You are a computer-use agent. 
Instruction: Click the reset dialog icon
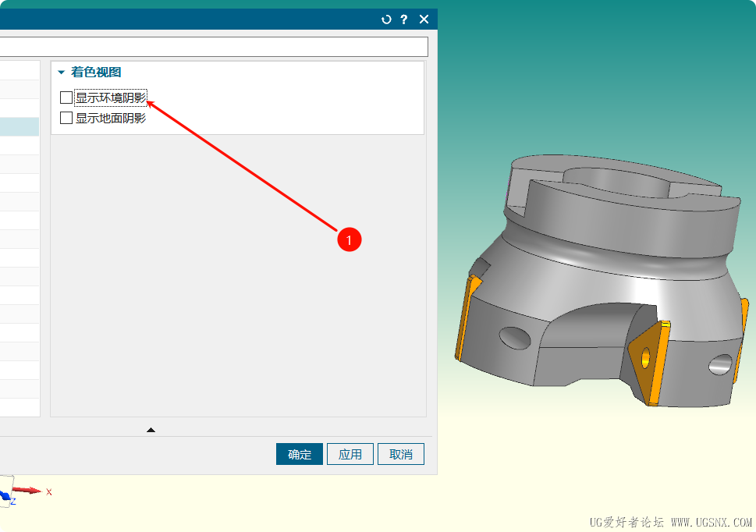[x=386, y=20]
